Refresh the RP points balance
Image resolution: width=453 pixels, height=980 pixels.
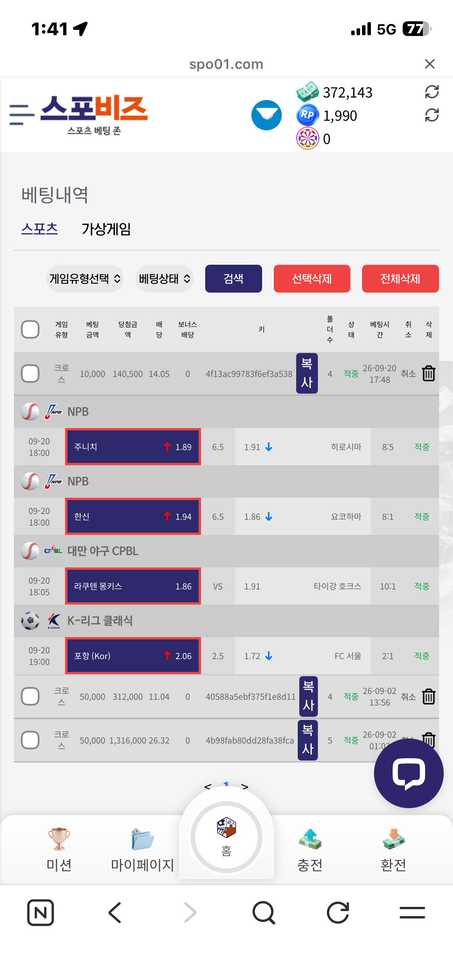[x=432, y=115]
